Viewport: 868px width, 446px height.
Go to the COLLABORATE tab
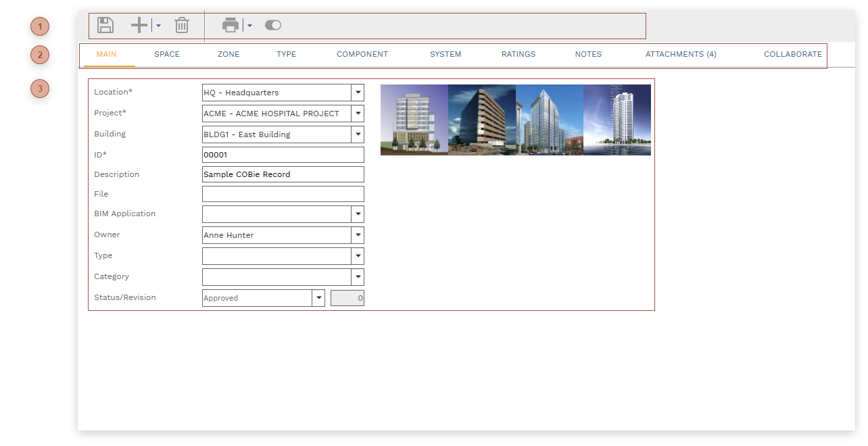click(794, 54)
